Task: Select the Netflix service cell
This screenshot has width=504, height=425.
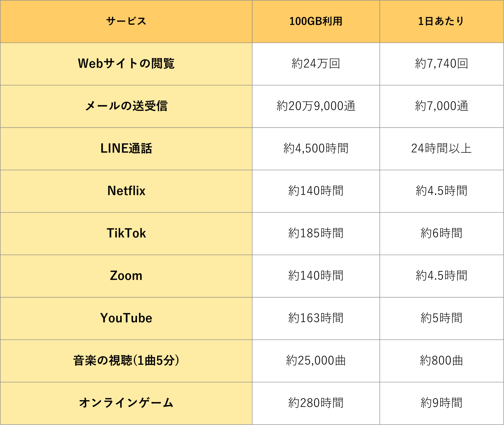Action: pyautogui.click(x=126, y=191)
